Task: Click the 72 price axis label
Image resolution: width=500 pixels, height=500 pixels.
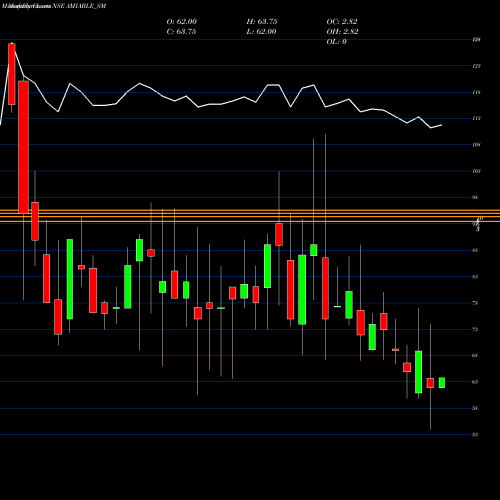Action: pos(475,329)
